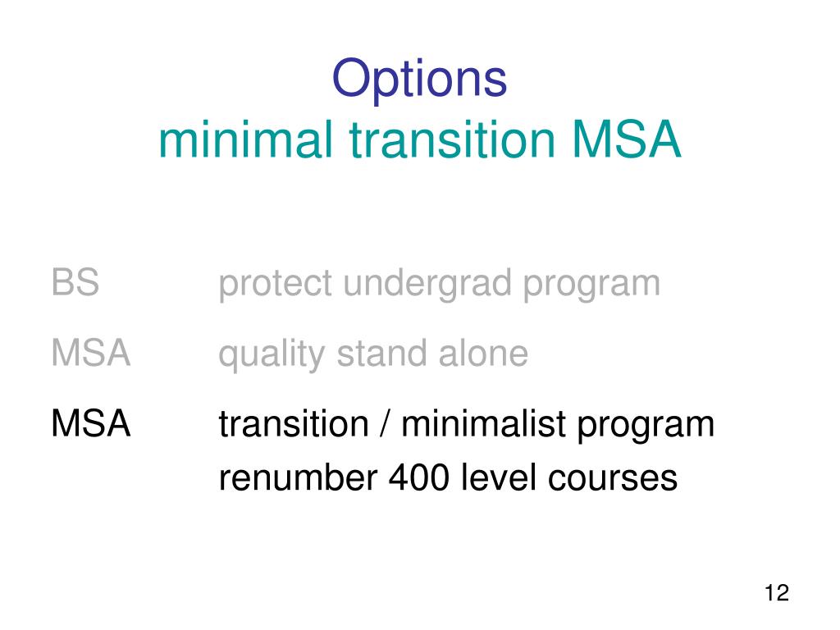Click the word 'minimal' in the teal subtitle
This screenshot has height=630, width=840.
click(x=245, y=139)
